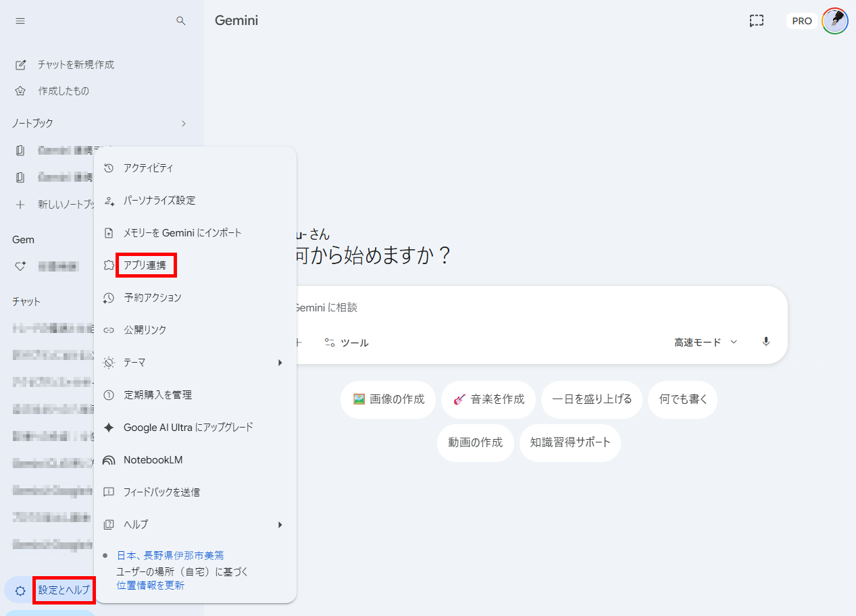Image resolution: width=856 pixels, height=616 pixels.
Task: Select メモリーを Gemini にインポート
Action: (195, 233)
